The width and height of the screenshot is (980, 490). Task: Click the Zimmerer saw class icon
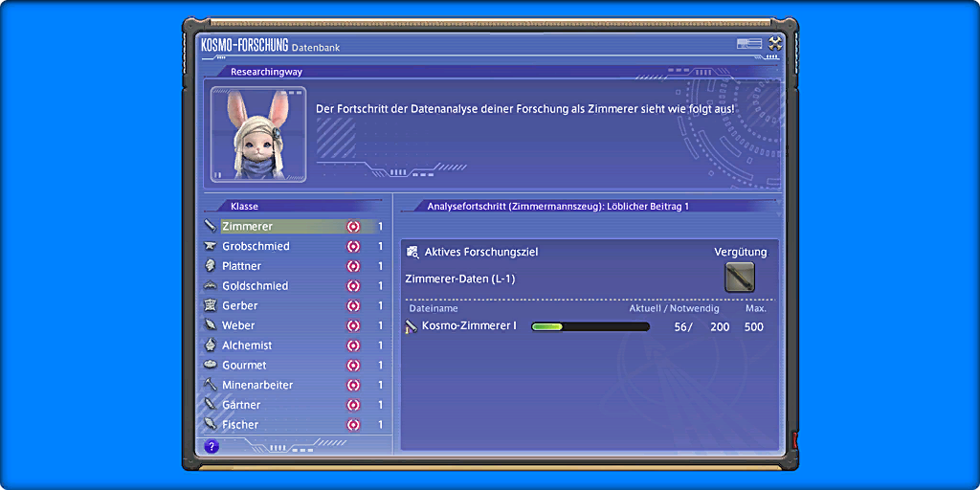tap(210, 227)
